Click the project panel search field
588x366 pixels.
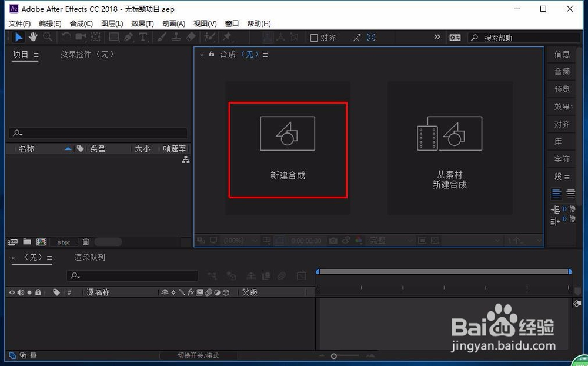point(98,133)
